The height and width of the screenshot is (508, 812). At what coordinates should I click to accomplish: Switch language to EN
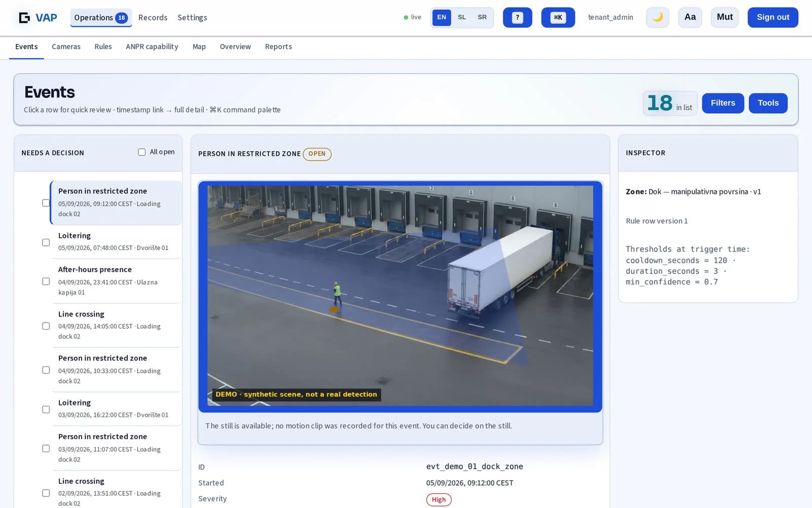click(442, 17)
